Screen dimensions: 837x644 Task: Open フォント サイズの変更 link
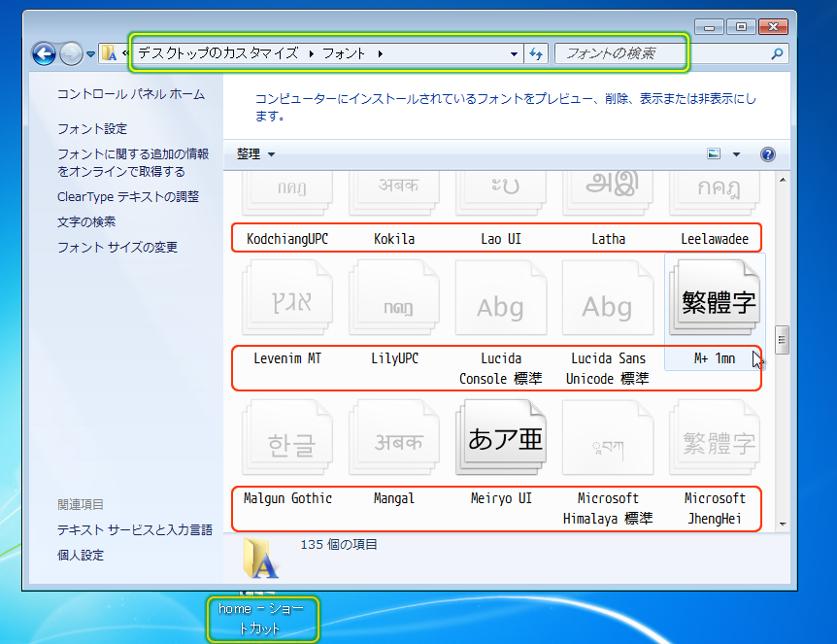[117, 248]
